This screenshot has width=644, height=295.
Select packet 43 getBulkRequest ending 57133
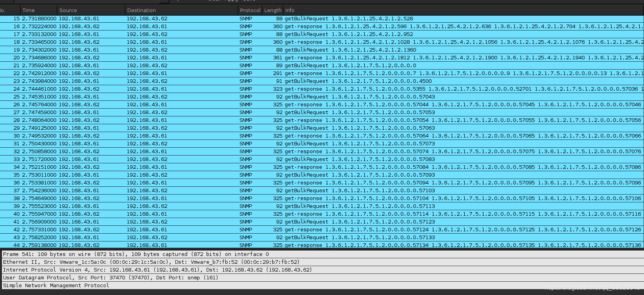(322, 238)
